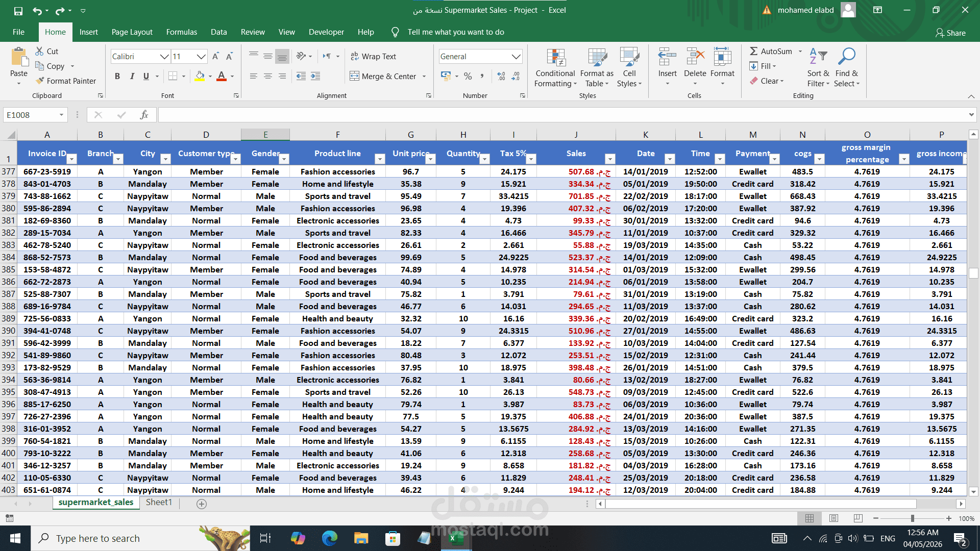Click the Cut scissors button

pos(47,51)
